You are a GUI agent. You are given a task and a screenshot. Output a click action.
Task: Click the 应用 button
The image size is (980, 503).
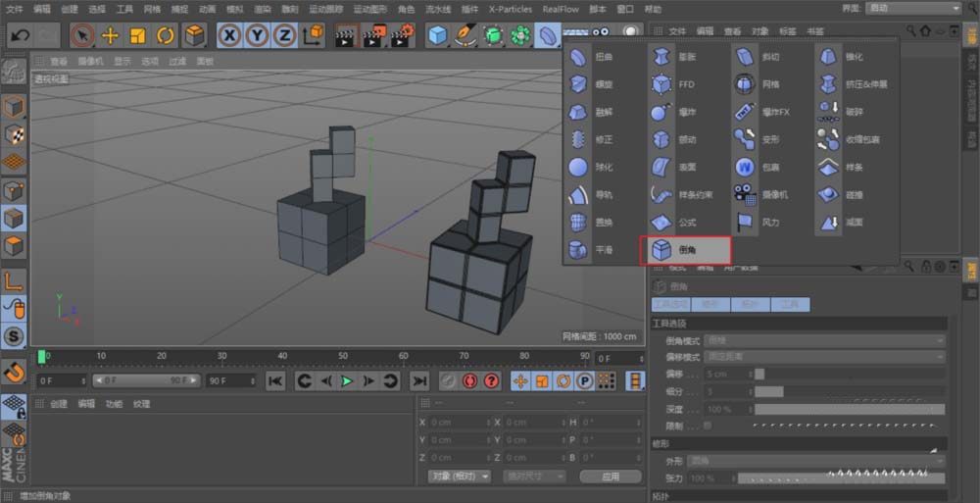pos(610,476)
